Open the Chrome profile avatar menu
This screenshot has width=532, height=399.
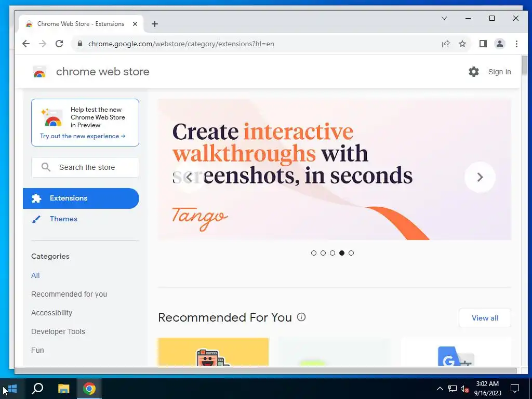499,44
